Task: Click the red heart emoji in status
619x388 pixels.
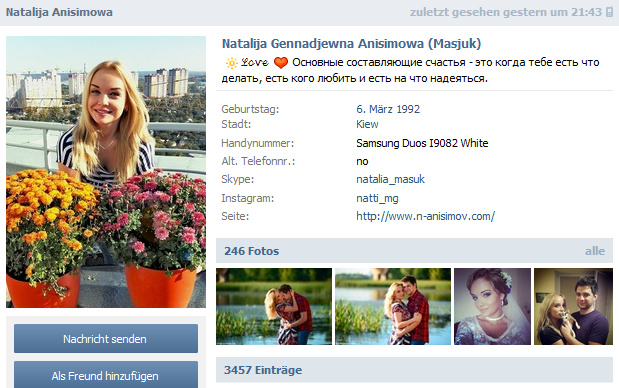Action: (281, 63)
